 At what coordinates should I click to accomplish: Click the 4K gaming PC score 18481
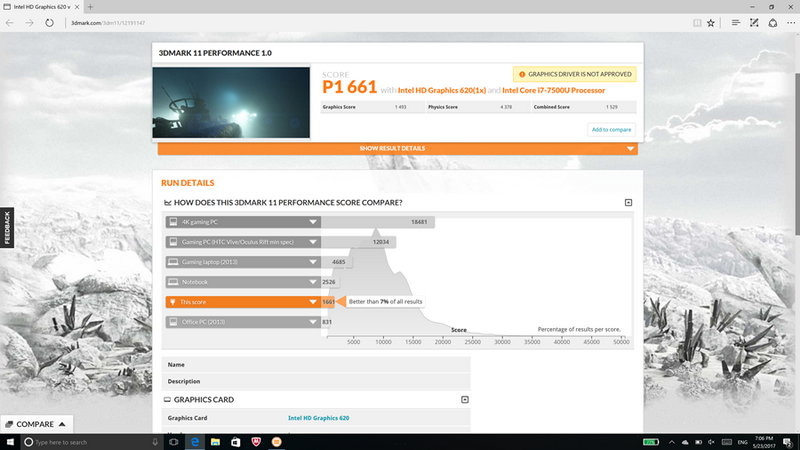tap(419, 222)
